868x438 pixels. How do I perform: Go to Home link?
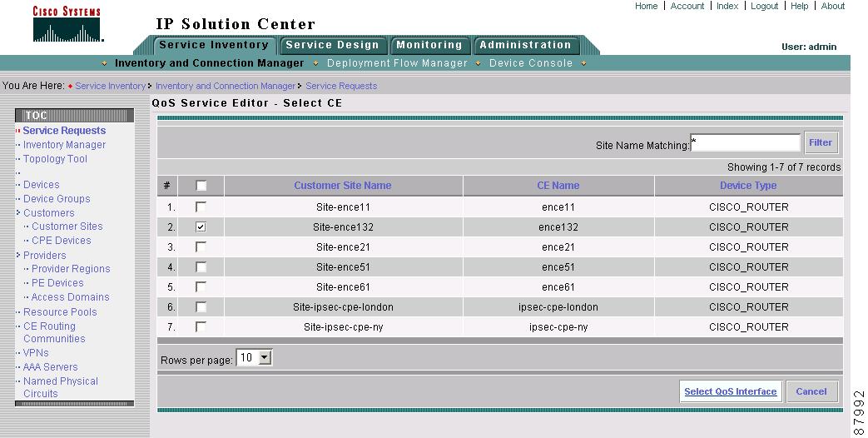point(646,6)
